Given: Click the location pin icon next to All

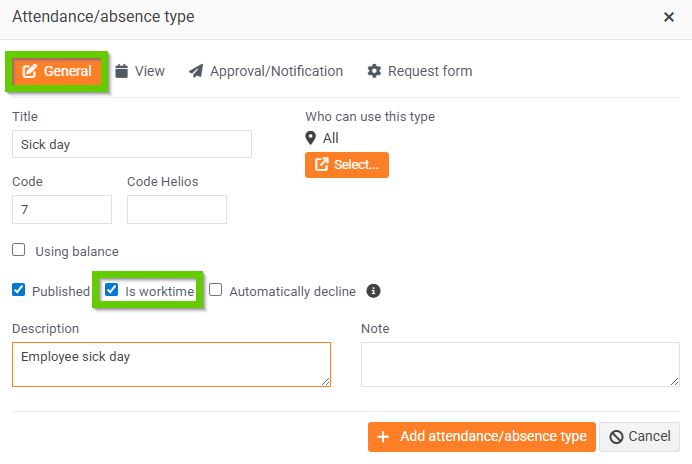Looking at the screenshot, I should click(x=311, y=138).
